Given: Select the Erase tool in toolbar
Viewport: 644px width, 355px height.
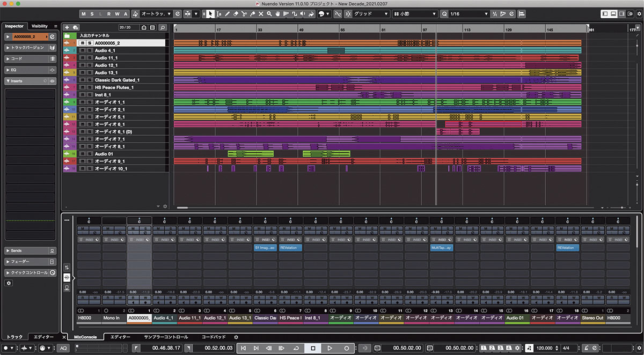Looking at the screenshot, I should [236, 13].
